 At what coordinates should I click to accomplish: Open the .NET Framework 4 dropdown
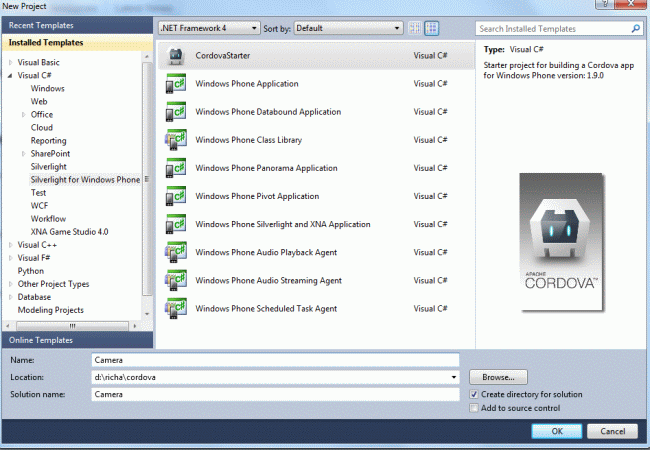point(209,28)
